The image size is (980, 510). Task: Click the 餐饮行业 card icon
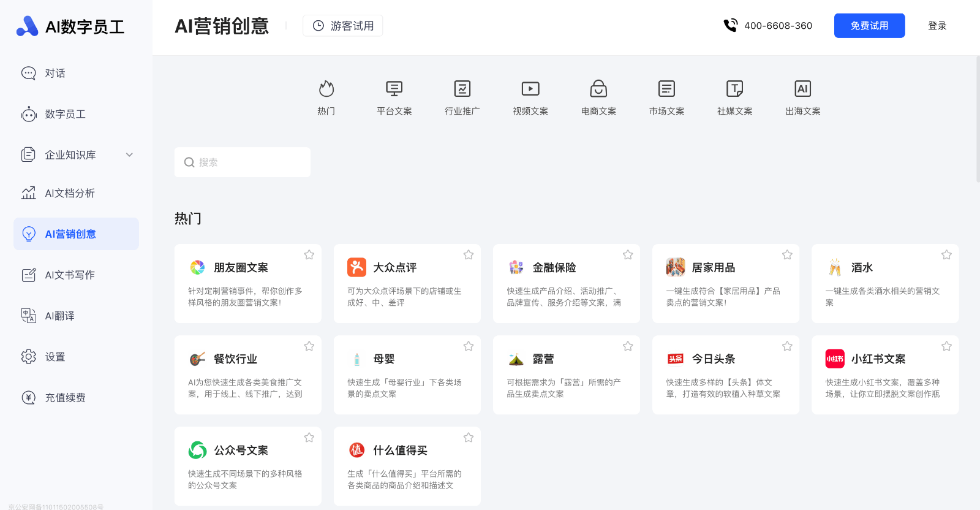coord(197,359)
